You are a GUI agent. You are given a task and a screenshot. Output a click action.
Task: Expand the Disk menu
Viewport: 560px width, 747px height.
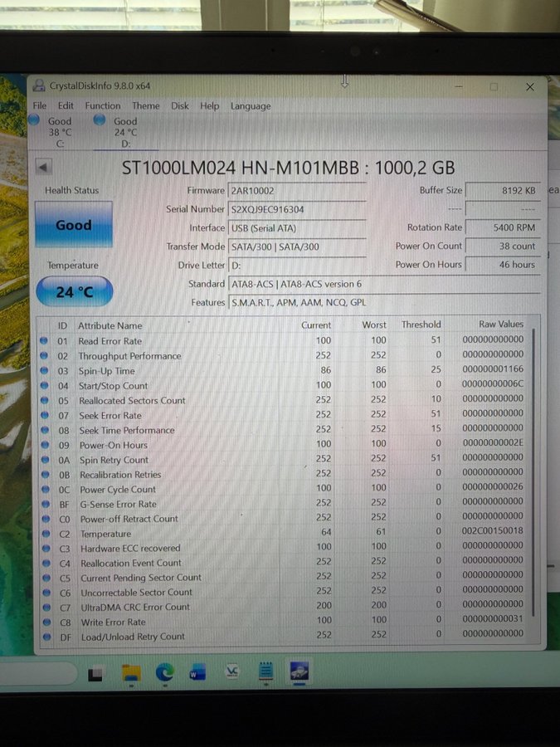tap(180, 106)
